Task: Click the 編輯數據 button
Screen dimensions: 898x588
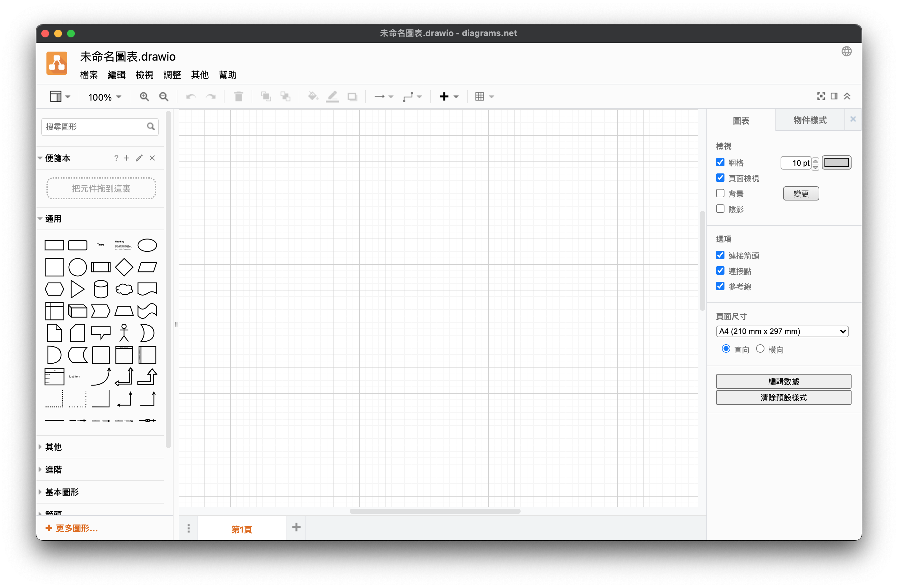Action: [x=783, y=381]
